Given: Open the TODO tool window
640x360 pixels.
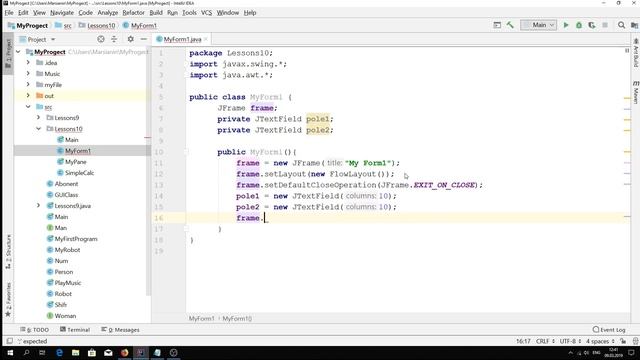Looking at the screenshot, I should (34, 329).
